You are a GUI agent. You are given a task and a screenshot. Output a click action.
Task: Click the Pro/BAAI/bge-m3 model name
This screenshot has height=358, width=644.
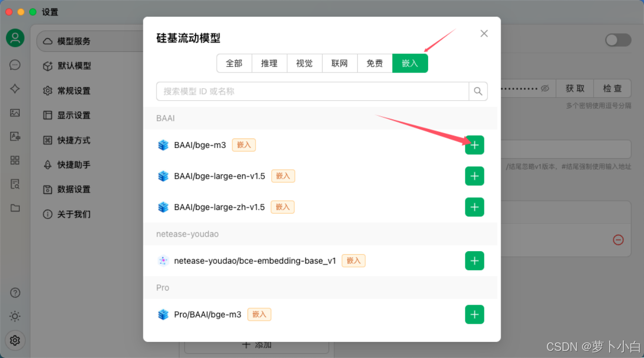pyautogui.click(x=208, y=315)
